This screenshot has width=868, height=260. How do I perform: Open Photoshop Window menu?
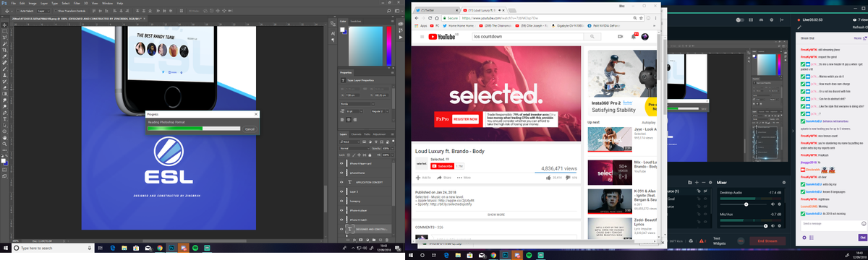pyautogui.click(x=108, y=3)
